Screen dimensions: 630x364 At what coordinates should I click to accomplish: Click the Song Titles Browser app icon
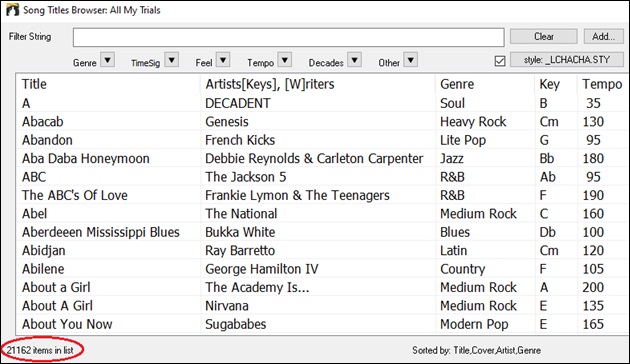(x=12, y=10)
